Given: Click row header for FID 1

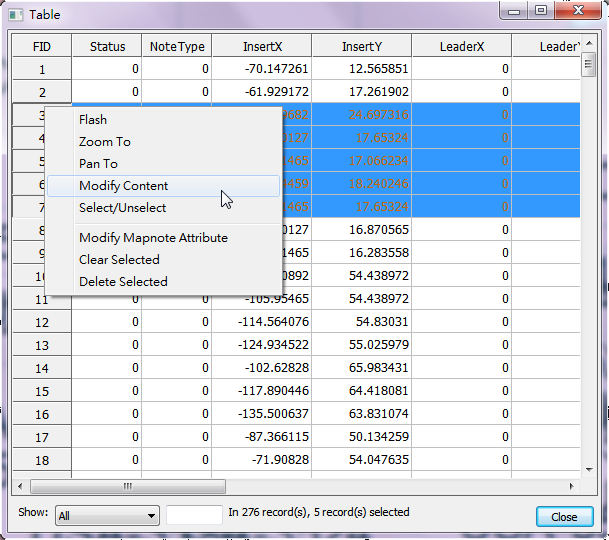Looking at the screenshot, I should pos(41,69).
